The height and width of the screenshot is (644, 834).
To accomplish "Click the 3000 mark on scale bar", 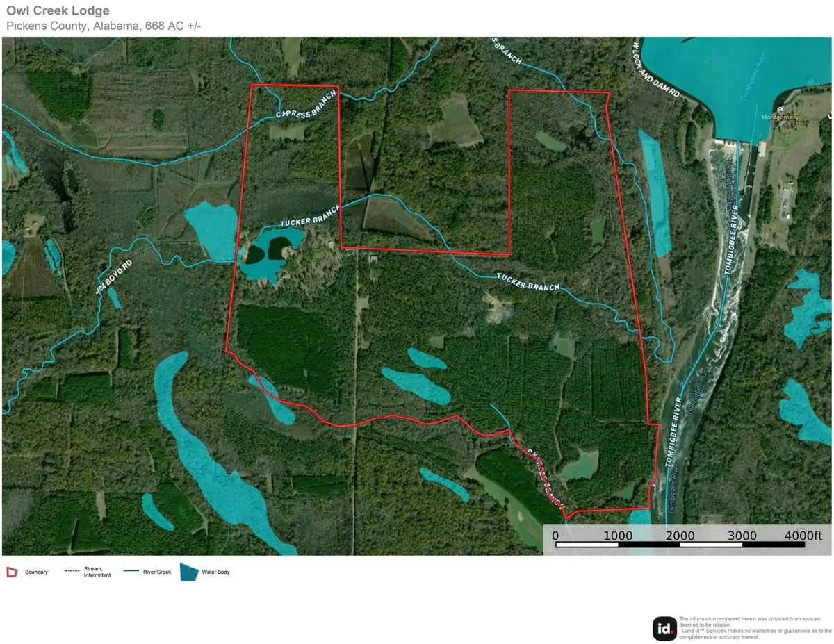I will click(x=742, y=536).
